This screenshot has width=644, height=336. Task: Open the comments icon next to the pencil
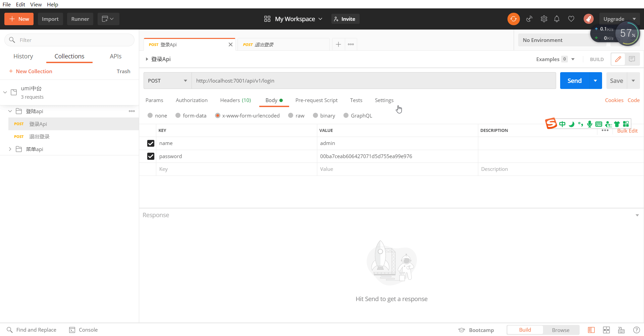tap(633, 59)
